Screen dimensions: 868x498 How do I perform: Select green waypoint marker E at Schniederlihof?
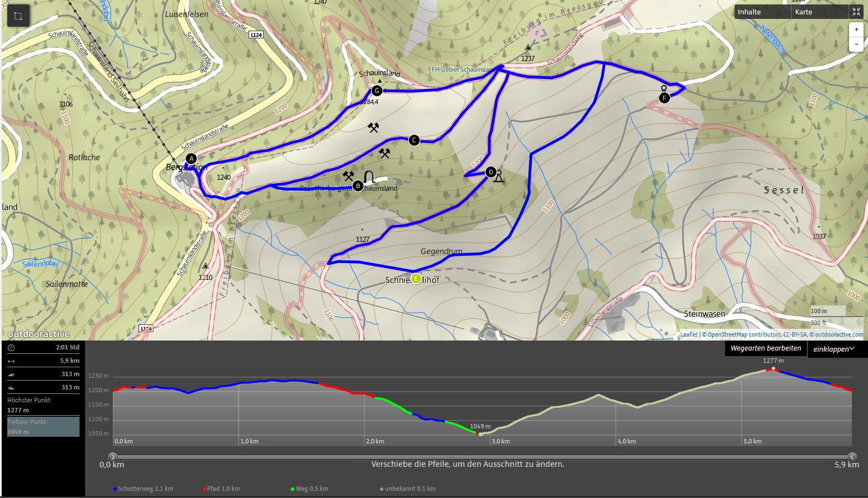(416, 279)
